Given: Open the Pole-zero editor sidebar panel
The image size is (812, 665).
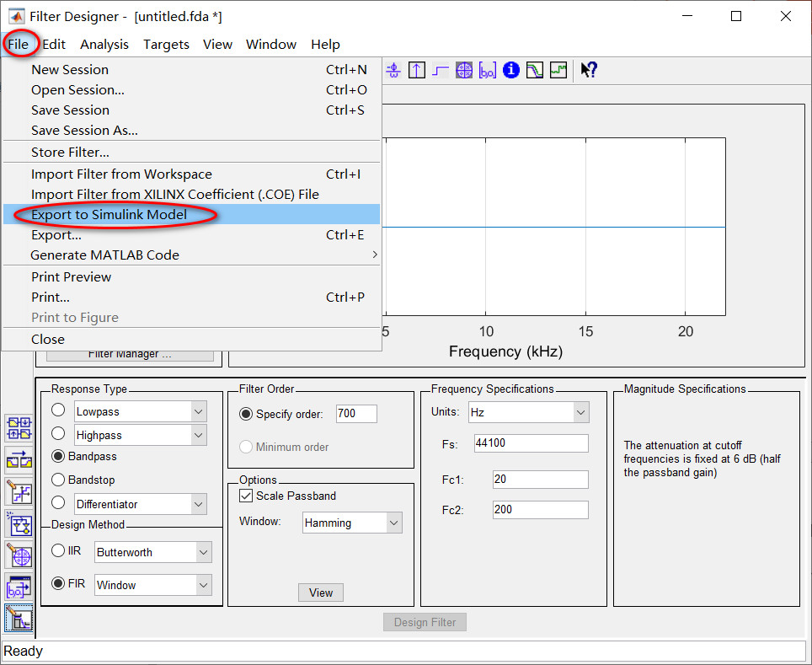Looking at the screenshot, I should [19, 555].
